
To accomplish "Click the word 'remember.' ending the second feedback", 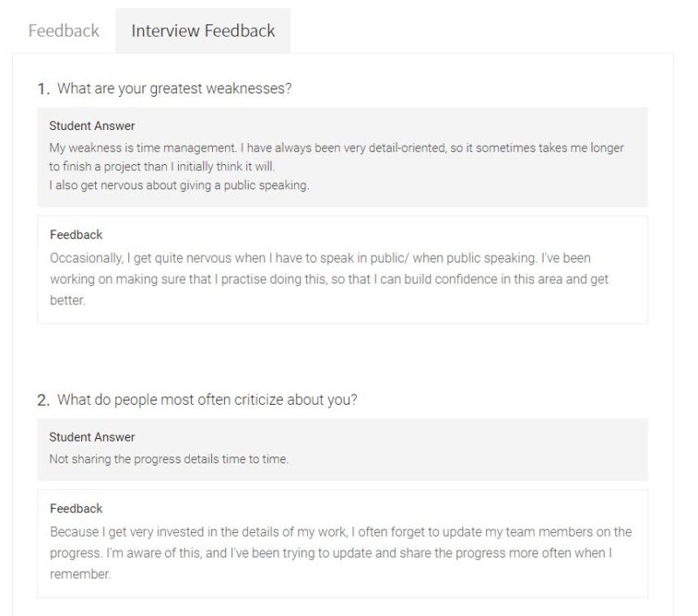I will [x=80, y=574].
